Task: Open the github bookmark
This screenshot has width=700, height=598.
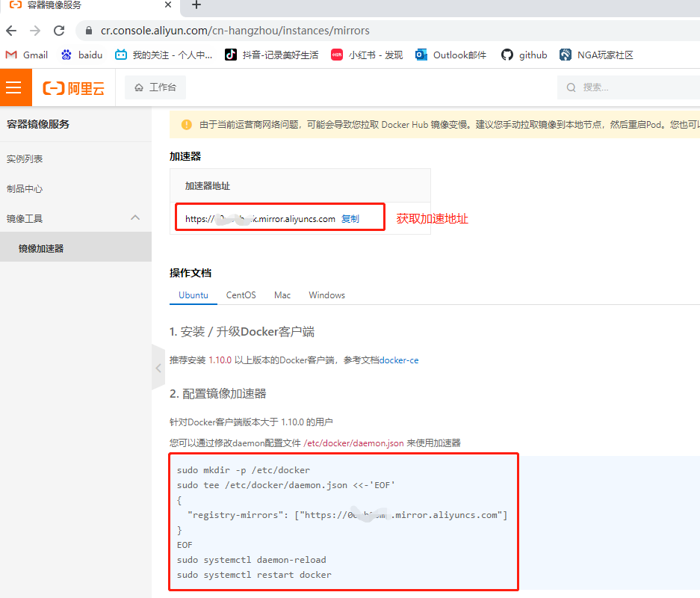Action: click(x=524, y=55)
